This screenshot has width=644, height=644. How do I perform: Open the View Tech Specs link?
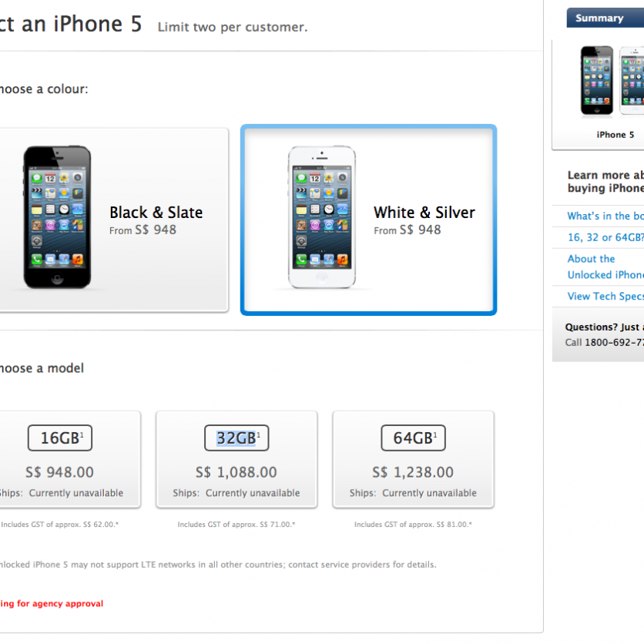click(605, 296)
